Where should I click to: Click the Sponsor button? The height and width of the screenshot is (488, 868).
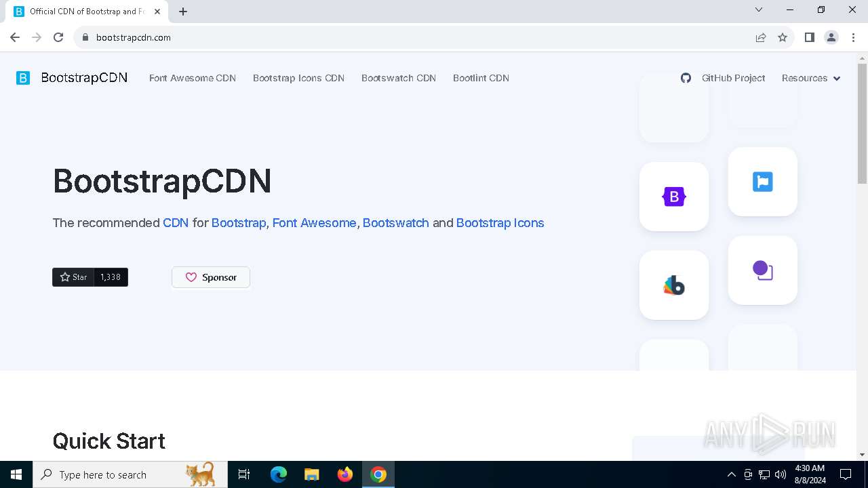(211, 277)
